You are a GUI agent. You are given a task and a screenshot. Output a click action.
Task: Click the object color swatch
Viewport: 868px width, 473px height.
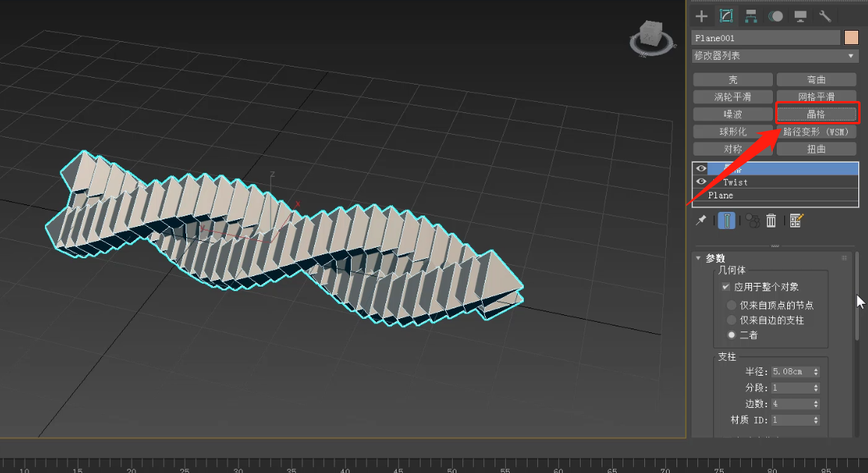tap(852, 37)
